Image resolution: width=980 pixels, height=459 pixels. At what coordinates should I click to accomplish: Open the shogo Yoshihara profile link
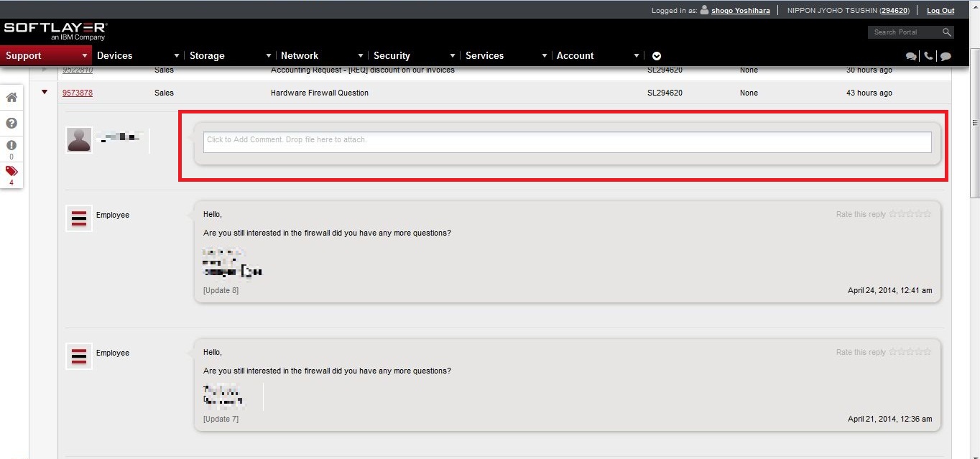741,11
